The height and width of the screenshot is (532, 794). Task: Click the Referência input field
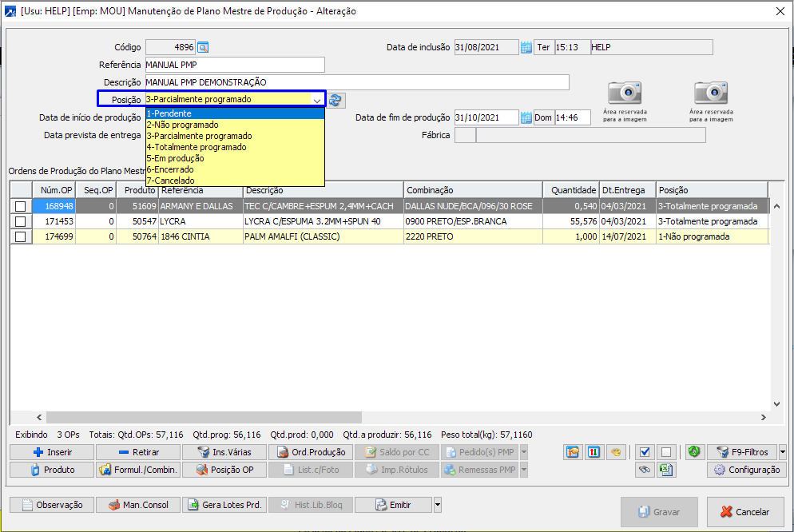point(235,65)
